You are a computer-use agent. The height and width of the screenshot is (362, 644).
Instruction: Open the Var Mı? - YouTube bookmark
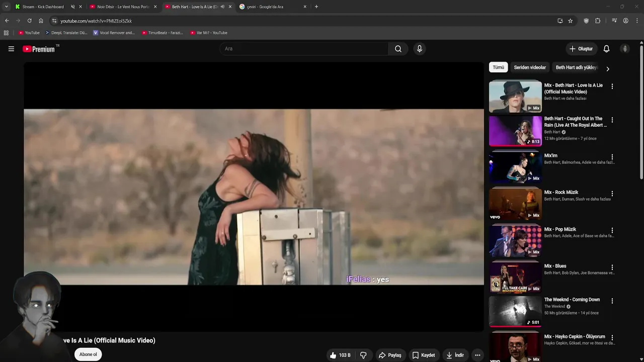click(x=209, y=33)
